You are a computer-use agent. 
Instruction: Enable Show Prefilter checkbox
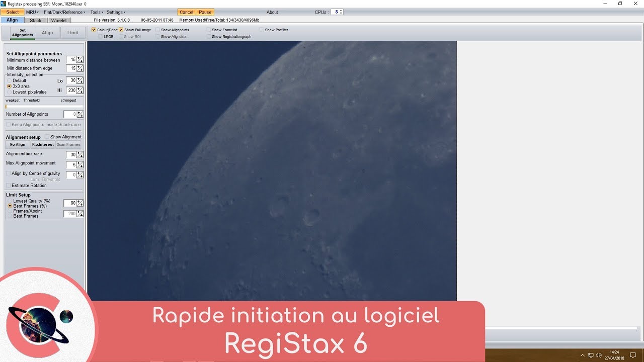tap(262, 30)
